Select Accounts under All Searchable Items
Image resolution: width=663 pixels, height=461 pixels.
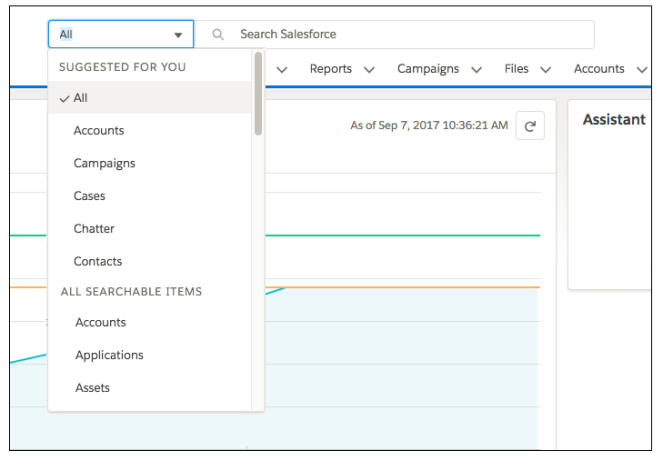[150, 322]
